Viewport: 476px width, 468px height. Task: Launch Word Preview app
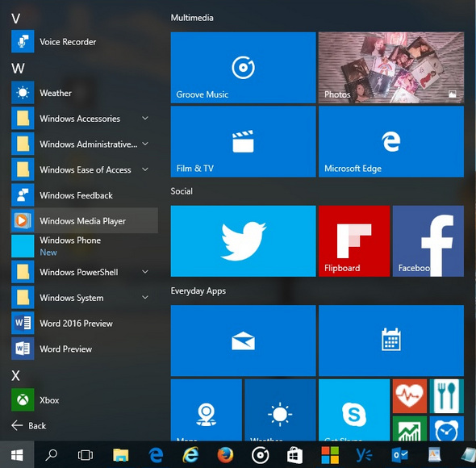click(x=85, y=349)
